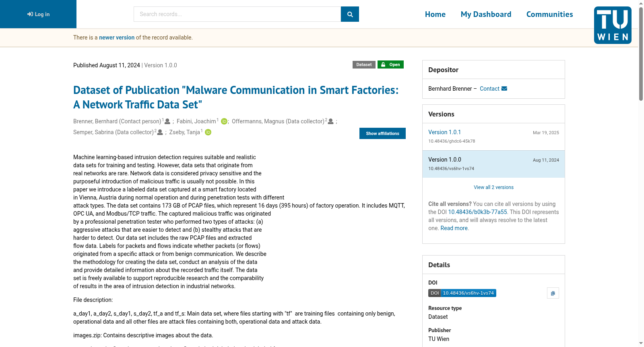Toggle Show affiliations button
This screenshot has height=347, width=644.
(x=382, y=133)
